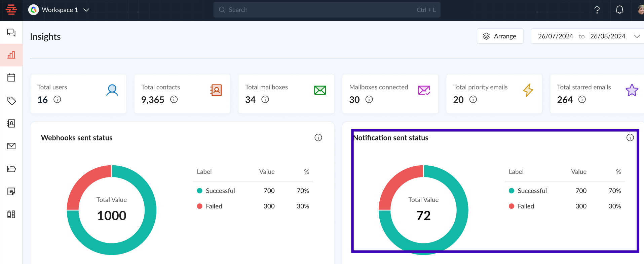Show info for Webhooks sent status chart

click(318, 137)
